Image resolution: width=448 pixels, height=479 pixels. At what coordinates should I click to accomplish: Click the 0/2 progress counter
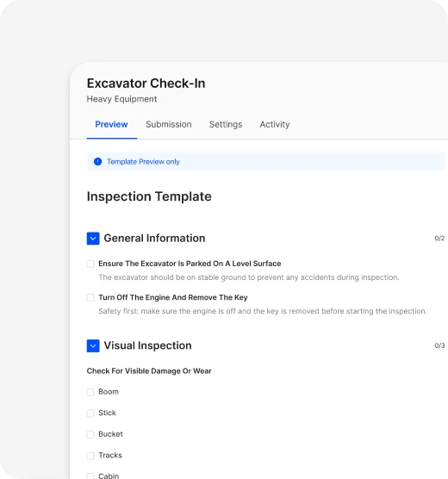pyautogui.click(x=439, y=239)
